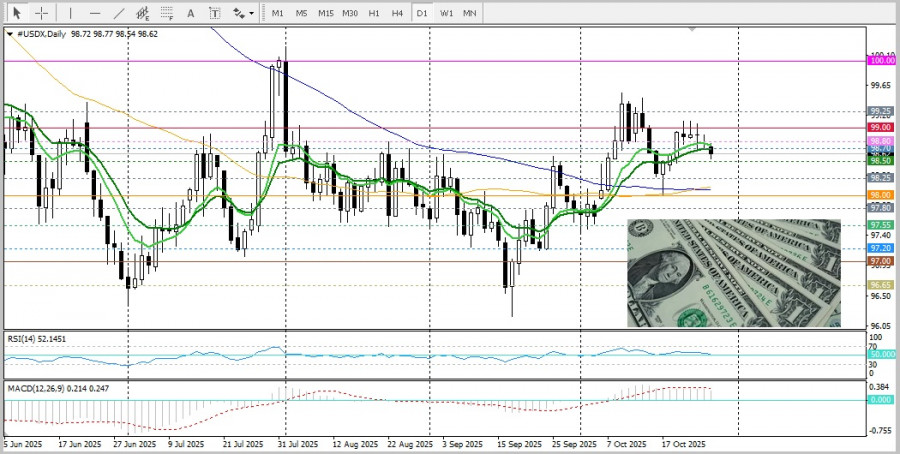The height and width of the screenshot is (454, 900).
Task: Switch chart to M15 timeframe
Action: (x=325, y=13)
